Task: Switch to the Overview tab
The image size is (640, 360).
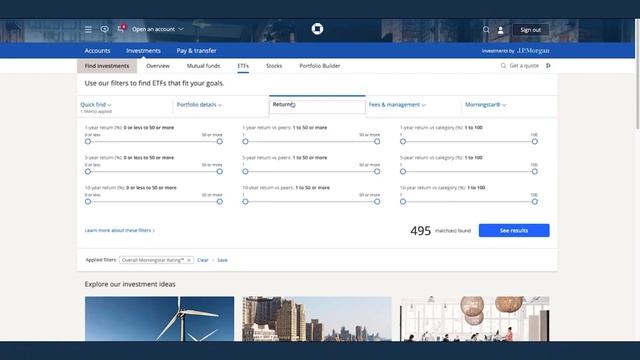Action: 158,66
